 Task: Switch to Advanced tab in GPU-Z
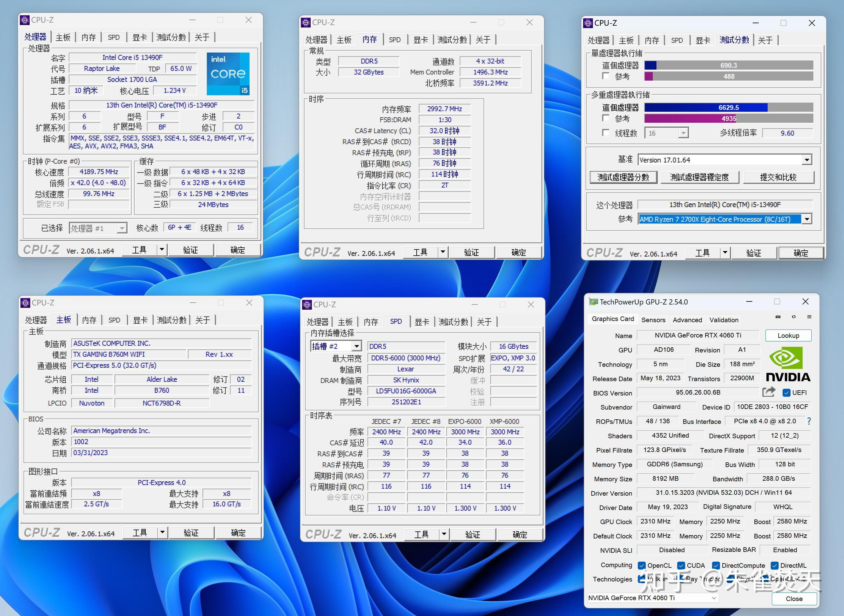pos(687,319)
